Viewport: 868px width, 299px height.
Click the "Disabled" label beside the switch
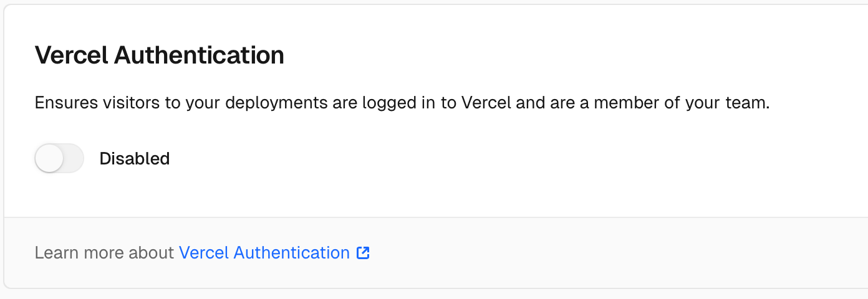coord(135,159)
